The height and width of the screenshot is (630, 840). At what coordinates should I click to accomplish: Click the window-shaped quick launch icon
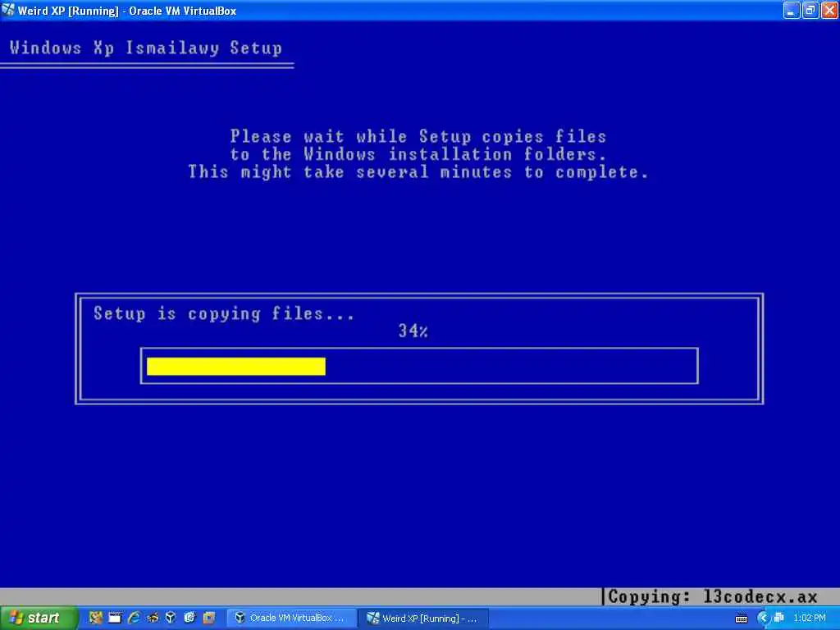(x=115, y=618)
